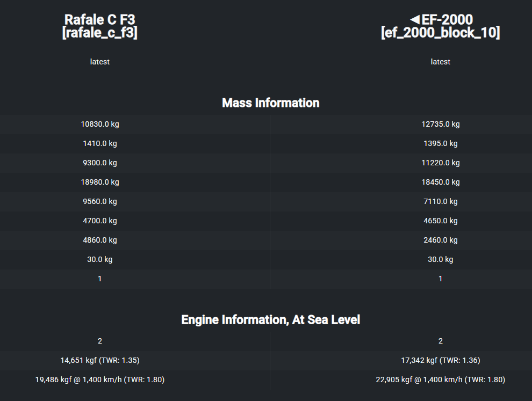This screenshot has height=401, width=532.
Task: Click the Engine Information, At Sea Level heading
Action: [271, 319]
